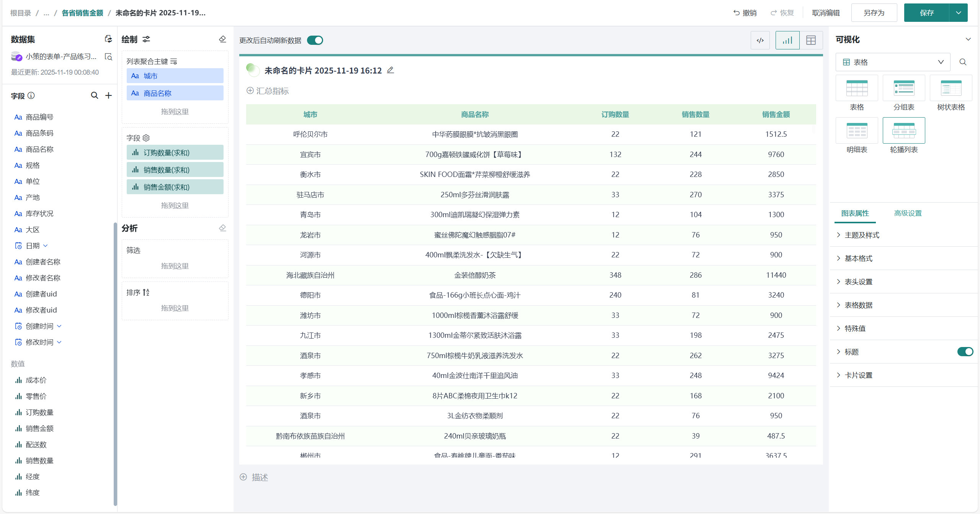This screenshot has height=514, width=980.
Task: Add a new field with plus icon
Action: point(109,95)
